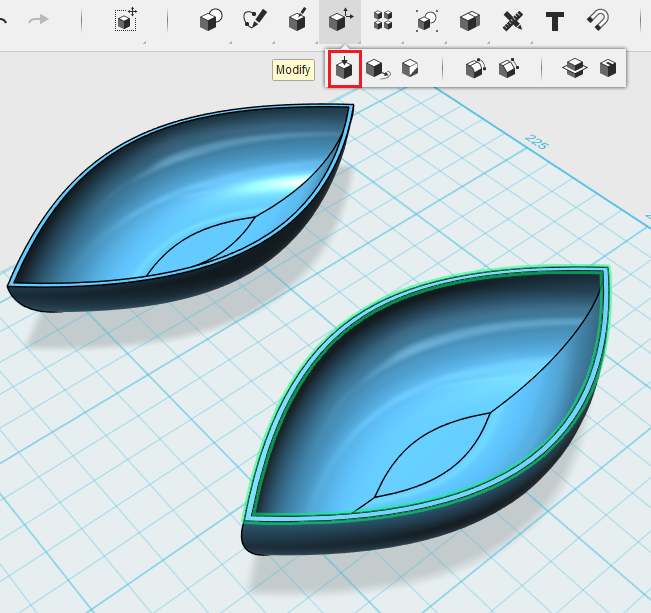The height and width of the screenshot is (613, 651).
Task: Click the 225 grid dimension label
Action: [x=537, y=142]
